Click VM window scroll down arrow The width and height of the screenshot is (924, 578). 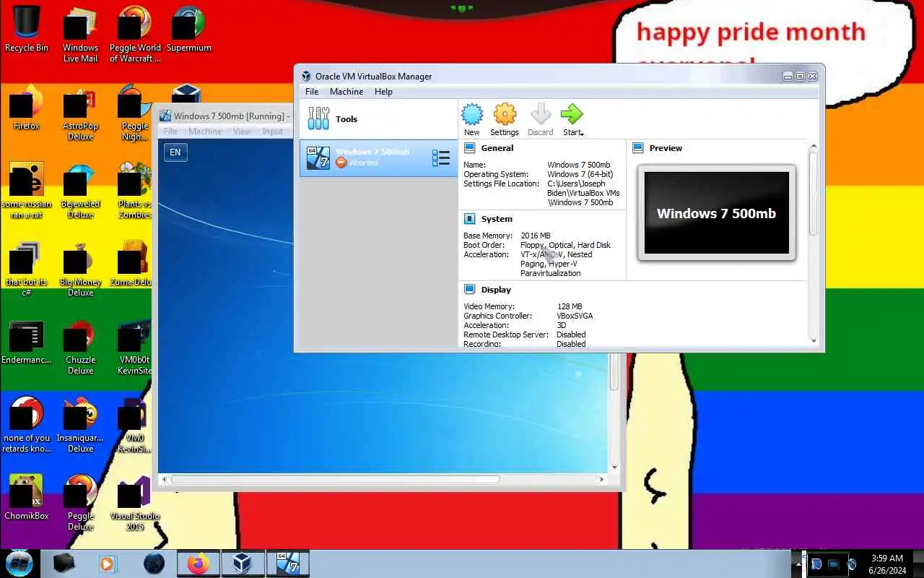coord(614,467)
